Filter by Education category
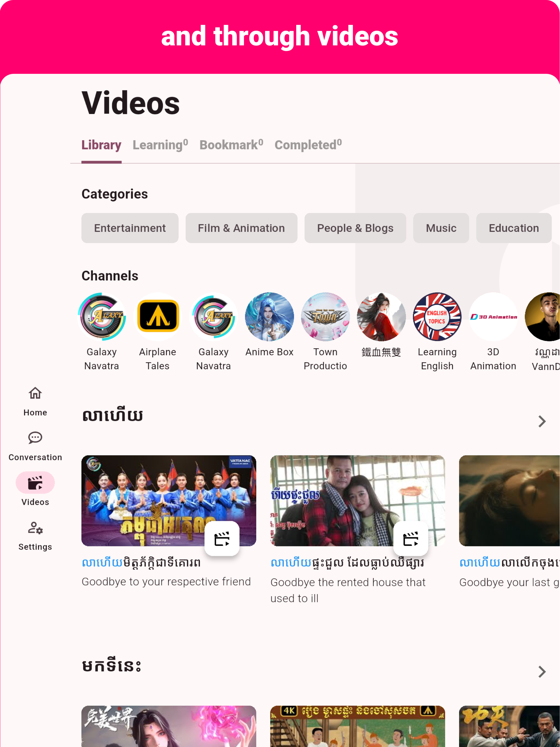This screenshot has width=560, height=747. click(x=514, y=228)
